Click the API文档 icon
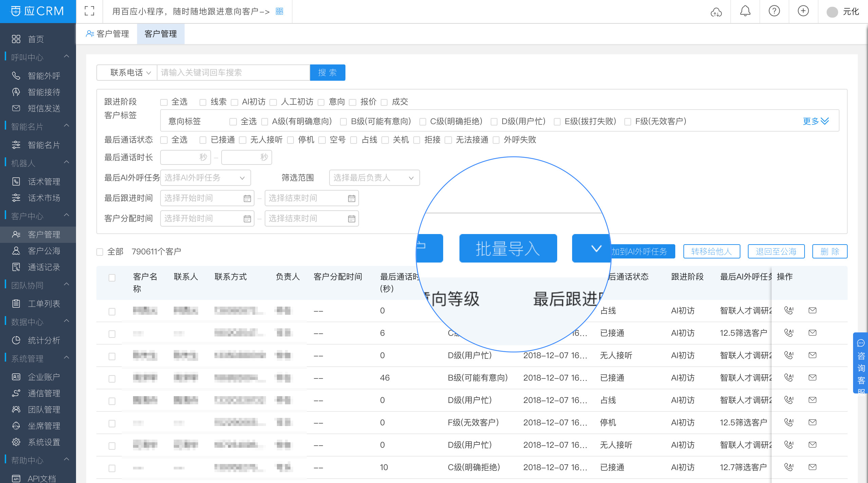 coord(16,479)
